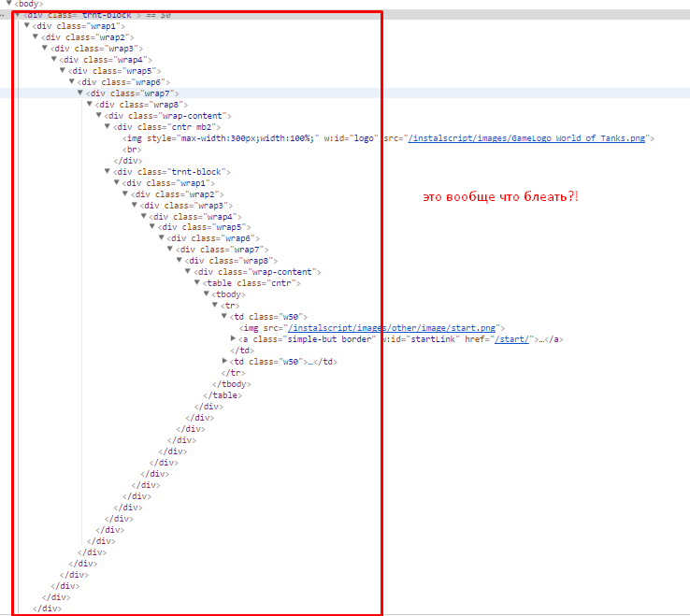Collapse wrap8 div inside the nested trnt-block

point(180,260)
